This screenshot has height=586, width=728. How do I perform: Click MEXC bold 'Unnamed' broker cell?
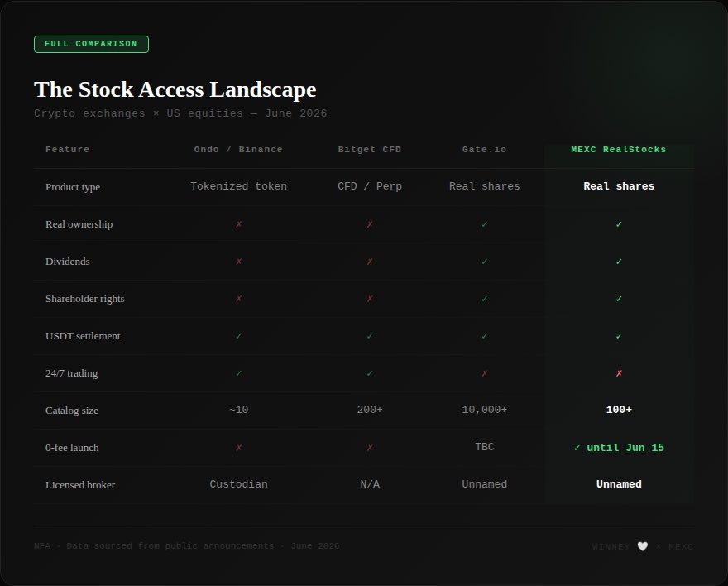(619, 484)
